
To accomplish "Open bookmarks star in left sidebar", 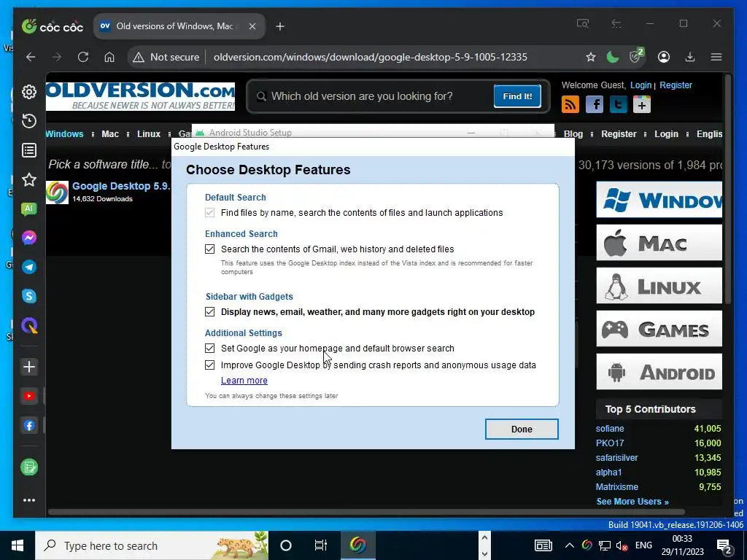I will (x=29, y=179).
